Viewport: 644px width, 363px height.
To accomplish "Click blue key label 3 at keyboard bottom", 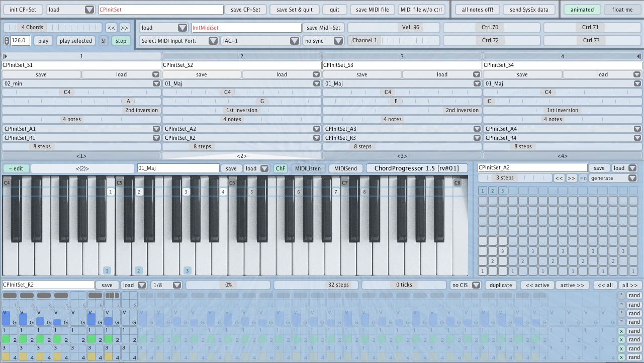I will point(188,270).
